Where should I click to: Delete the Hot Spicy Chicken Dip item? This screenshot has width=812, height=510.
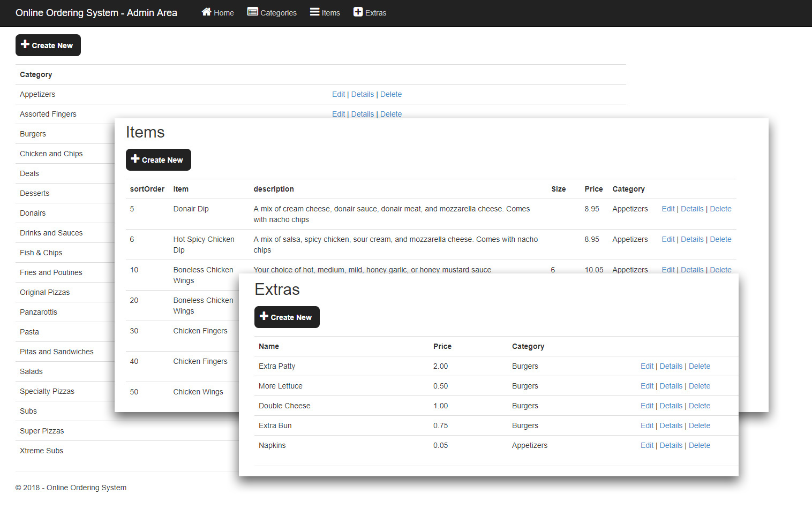point(720,239)
